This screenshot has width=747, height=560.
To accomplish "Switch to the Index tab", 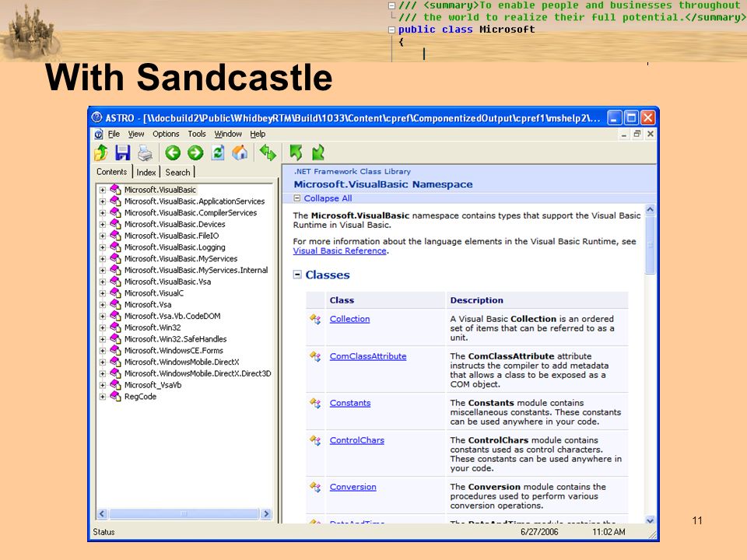I will 146,172.
